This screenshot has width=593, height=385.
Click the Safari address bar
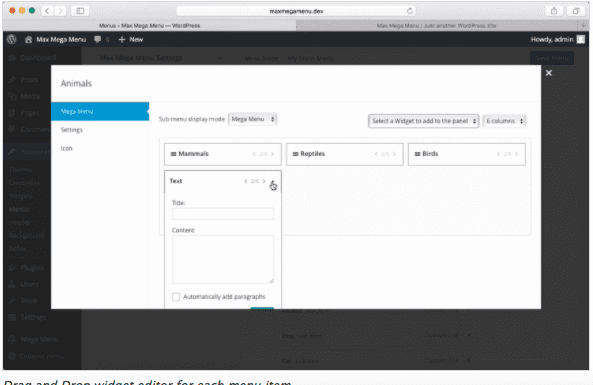(x=296, y=11)
